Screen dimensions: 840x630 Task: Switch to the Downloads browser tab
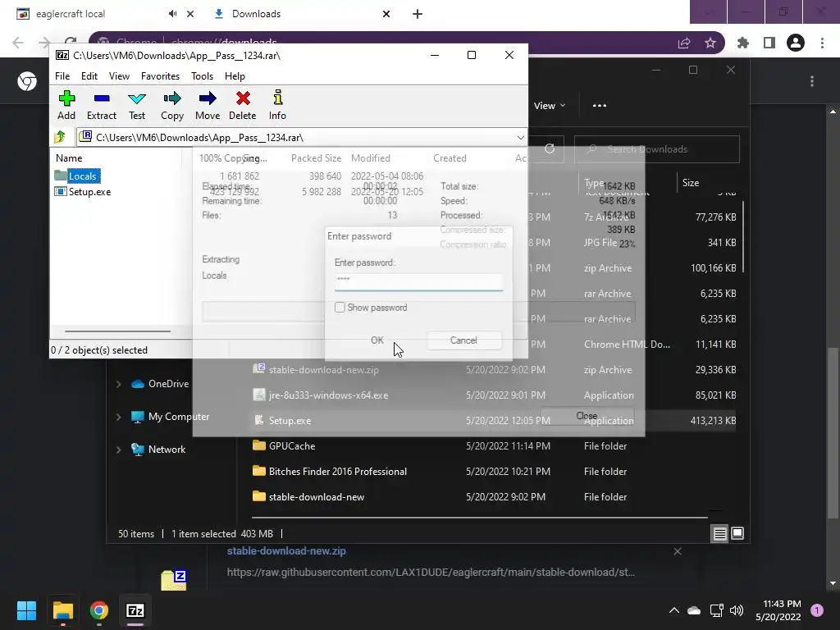click(256, 14)
